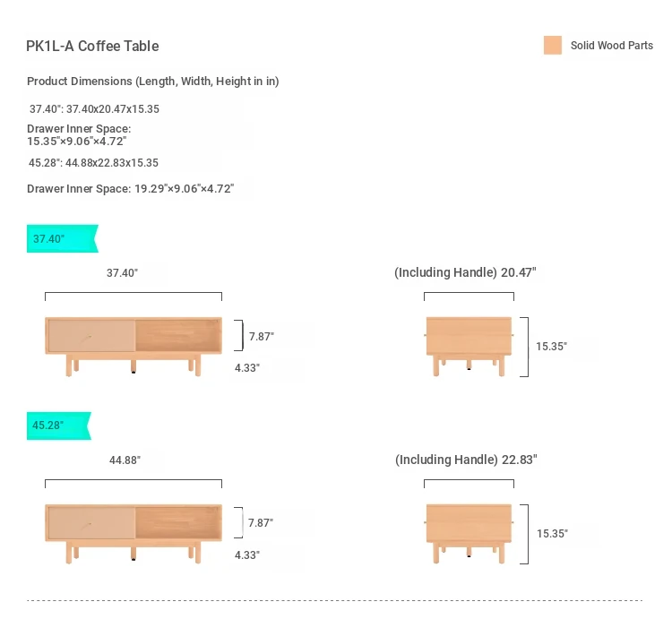Click the Product Dimensions heading text
672x619 pixels.
[x=153, y=82]
